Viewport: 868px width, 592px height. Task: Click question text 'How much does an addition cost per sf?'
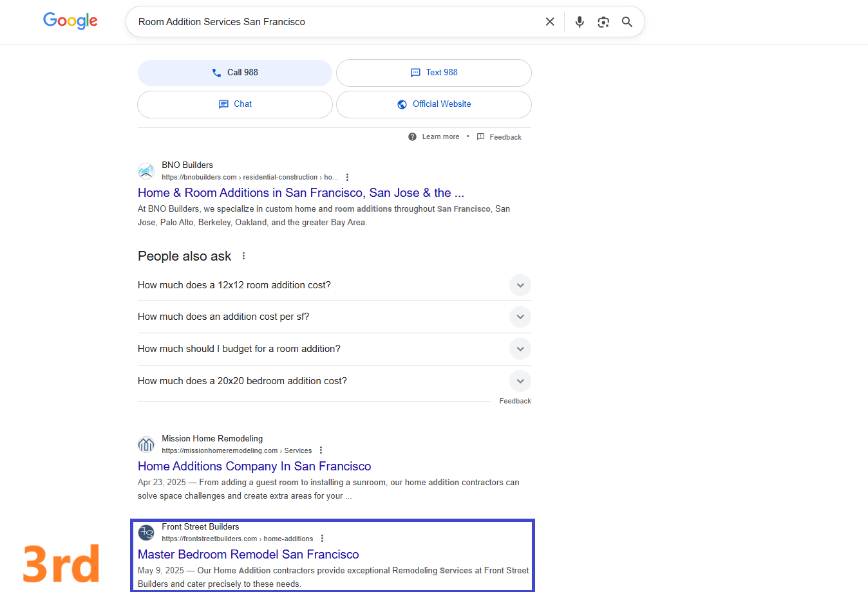coord(223,317)
